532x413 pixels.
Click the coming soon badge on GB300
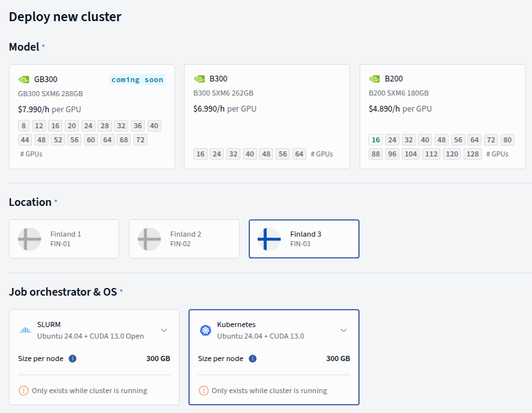coord(137,80)
